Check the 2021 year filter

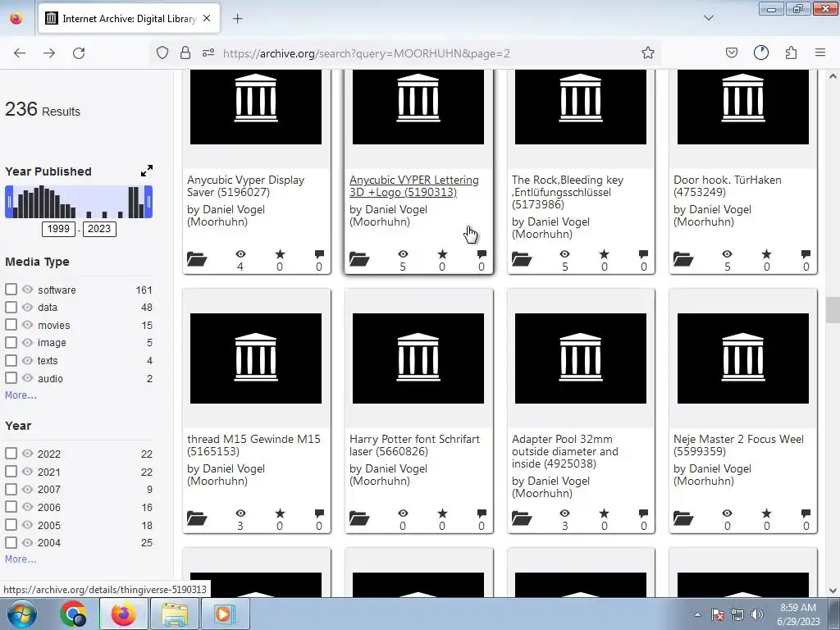click(x=11, y=472)
